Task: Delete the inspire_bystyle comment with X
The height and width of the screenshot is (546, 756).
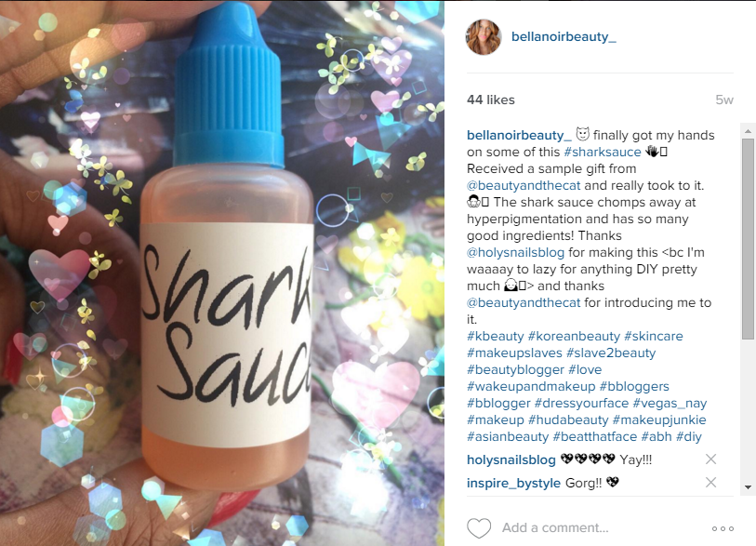Action: pyautogui.click(x=710, y=483)
